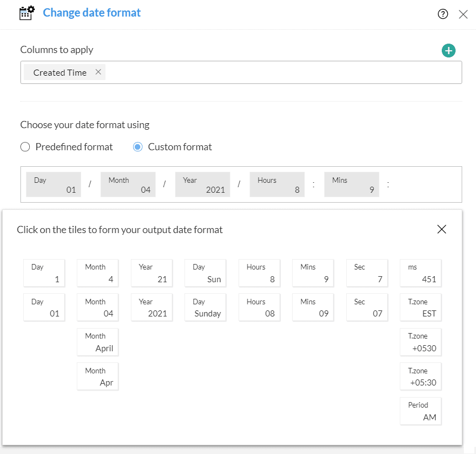Click the green plus add column icon
Image resolution: width=476 pixels, height=454 pixels.
pos(448,51)
